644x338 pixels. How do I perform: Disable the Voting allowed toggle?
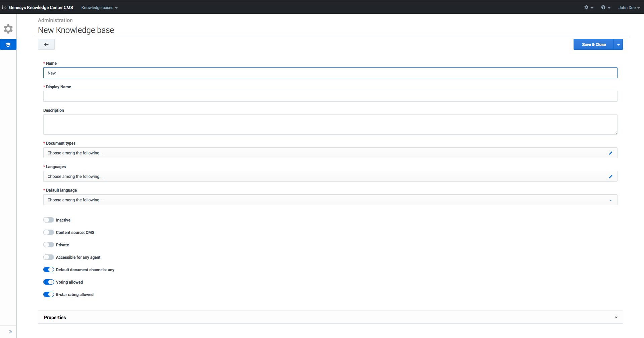tap(49, 282)
